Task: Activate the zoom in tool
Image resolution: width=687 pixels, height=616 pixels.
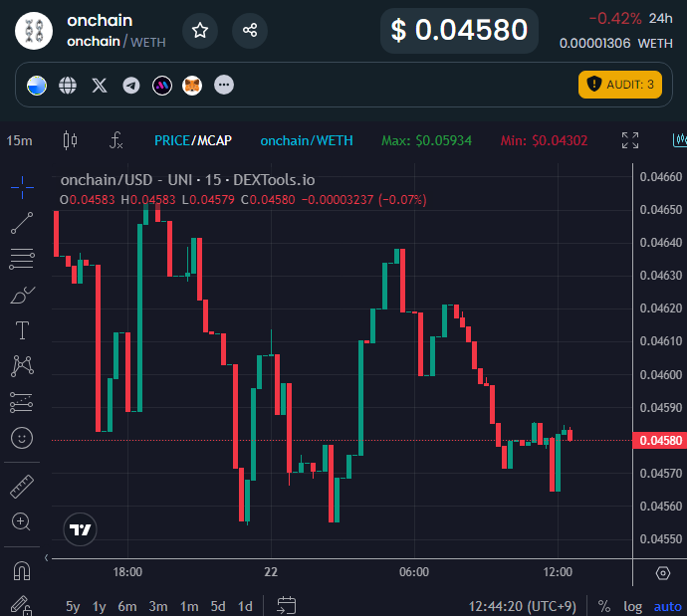Action: [x=21, y=521]
